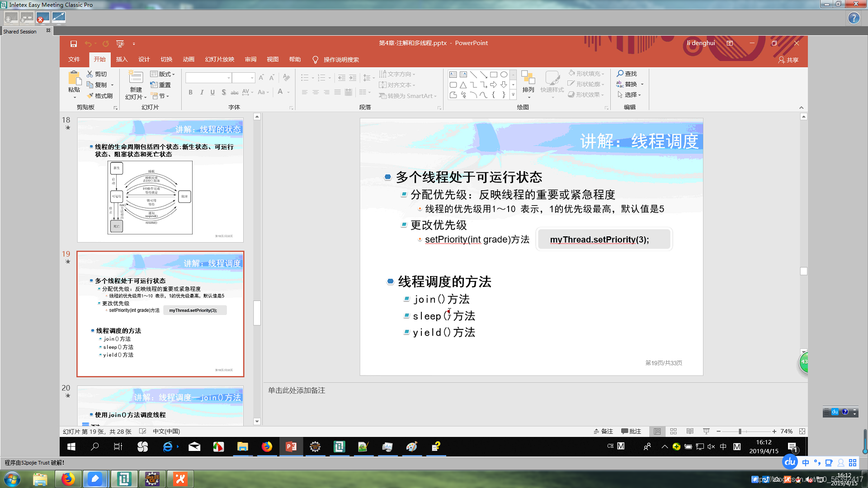Insert an oval shape from gallery
Screen dimensions: 868x488
[504, 75]
